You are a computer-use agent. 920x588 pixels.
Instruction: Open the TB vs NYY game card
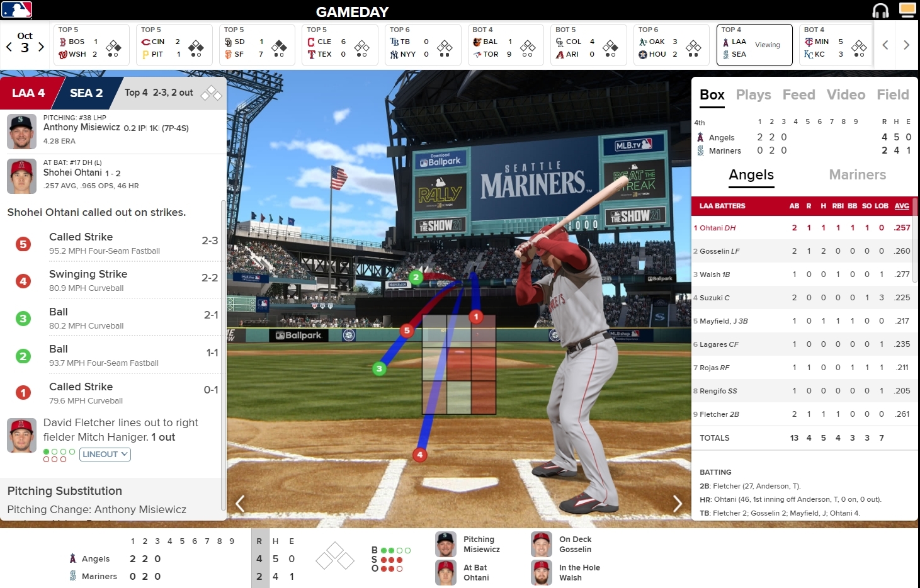click(423, 45)
